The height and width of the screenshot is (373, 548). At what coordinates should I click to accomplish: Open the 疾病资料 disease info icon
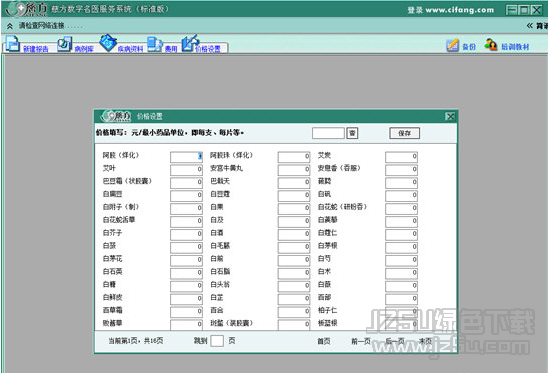coord(108,43)
